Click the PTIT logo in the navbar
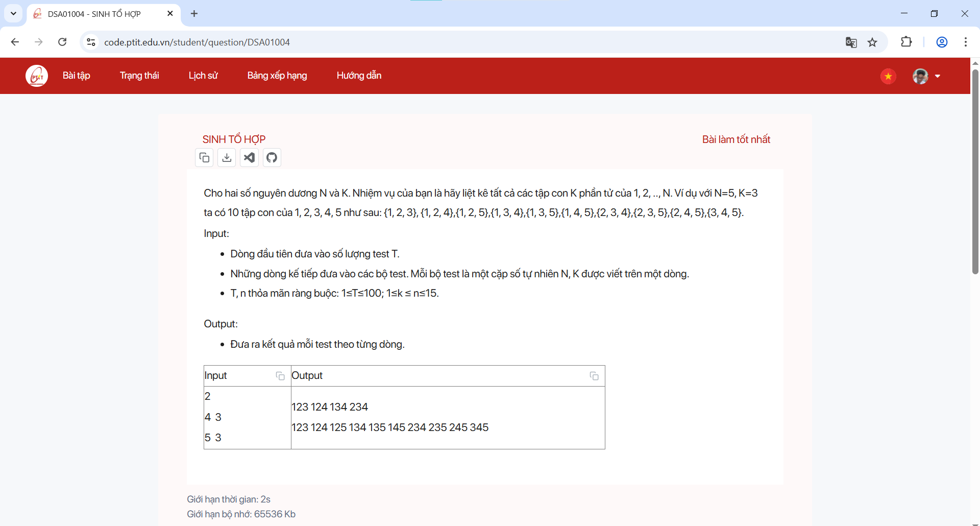The width and height of the screenshot is (980, 526). (x=36, y=75)
